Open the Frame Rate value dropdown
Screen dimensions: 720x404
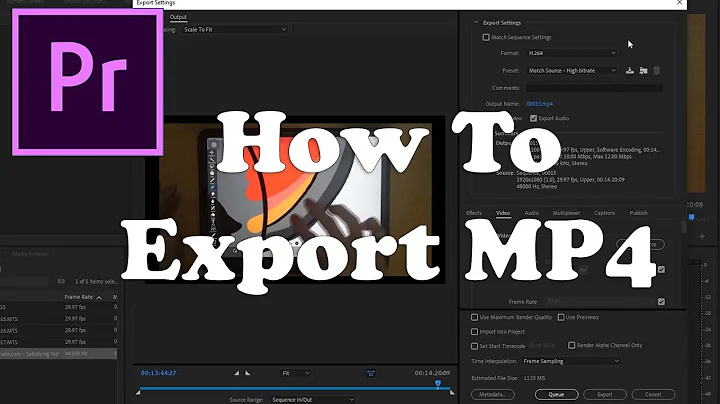[599, 302]
